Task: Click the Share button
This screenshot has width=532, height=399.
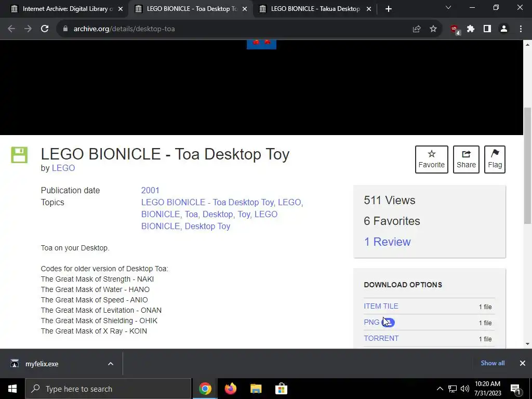Action: click(x=466, y=159)
